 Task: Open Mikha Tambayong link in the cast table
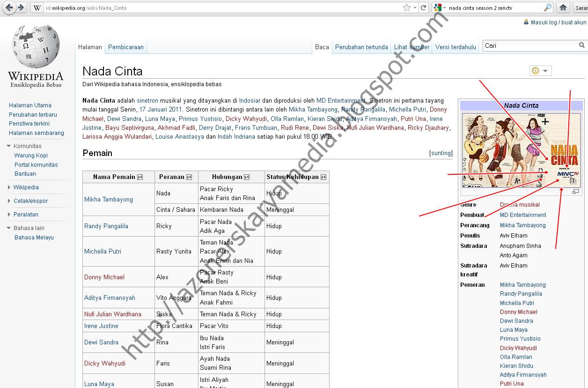[109, 200]
